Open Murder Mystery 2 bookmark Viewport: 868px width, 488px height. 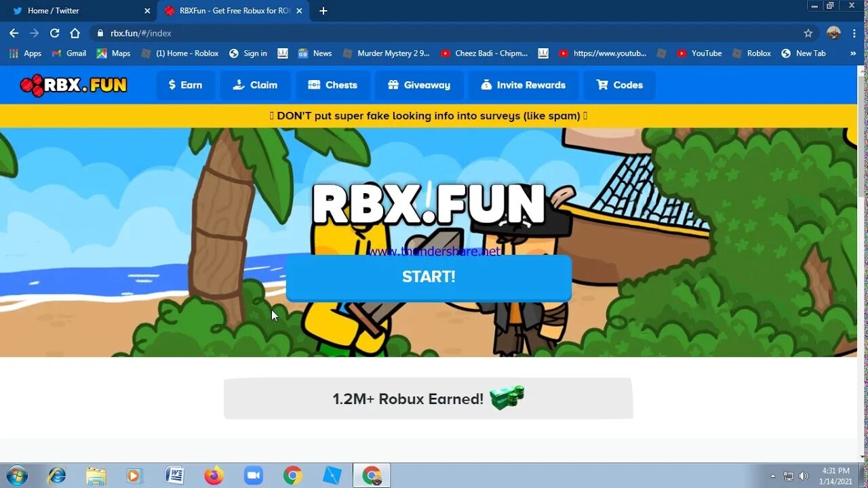coord(387,54)
